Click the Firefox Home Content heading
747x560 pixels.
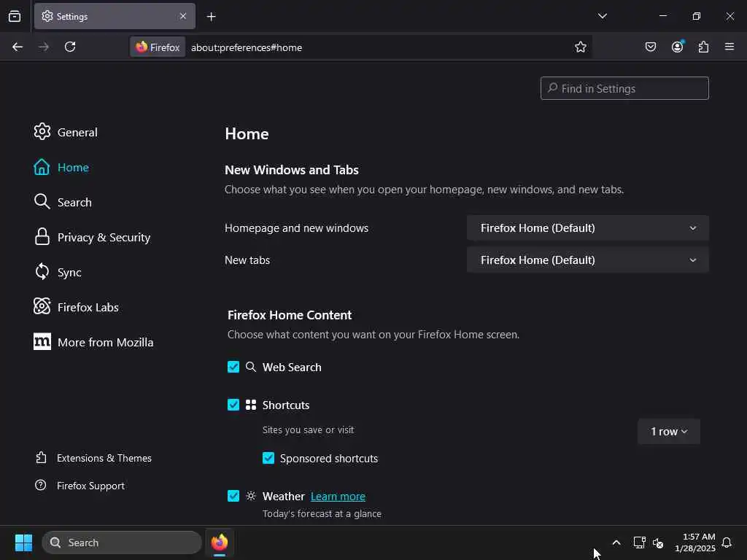click(290, 315)
